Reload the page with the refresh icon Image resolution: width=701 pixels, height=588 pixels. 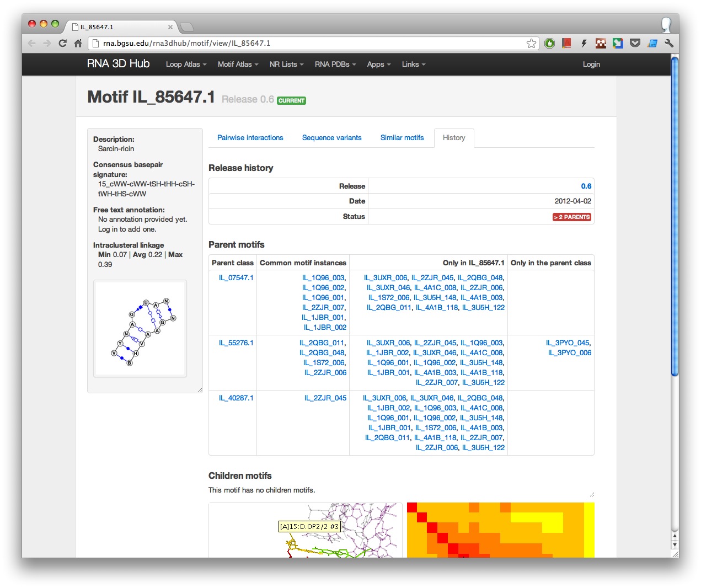click(x=62, y=43)
